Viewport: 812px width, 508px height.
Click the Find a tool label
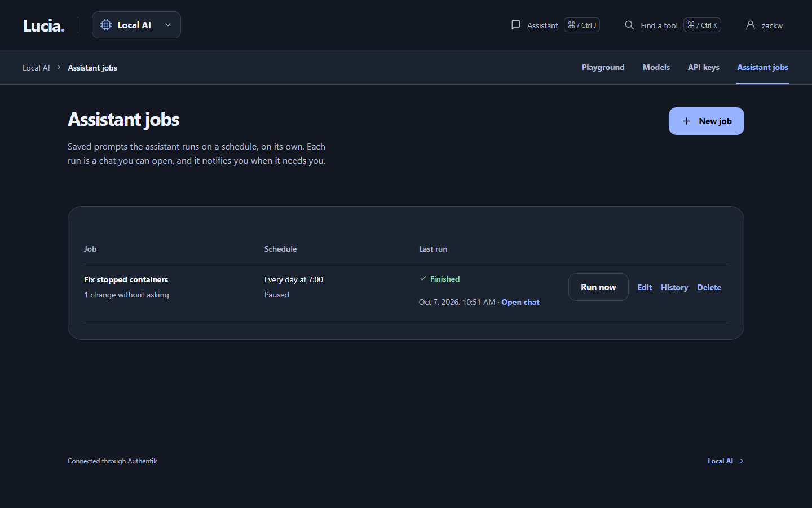click(659, 25)
